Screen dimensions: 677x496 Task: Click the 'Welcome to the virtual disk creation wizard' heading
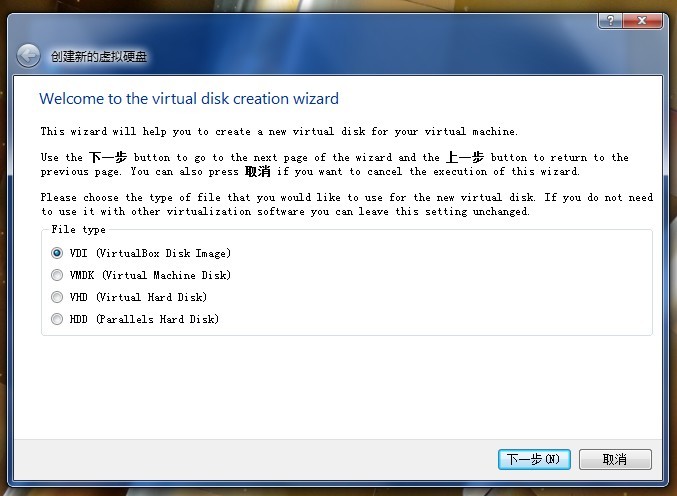pos(189,99)
